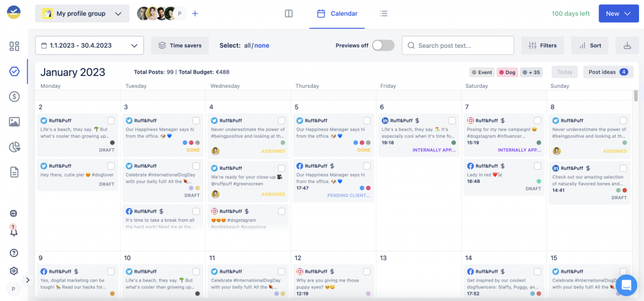Screen dimensions: 644x301
Task: Open the notifications bell icon
Action: pos(14,231)
